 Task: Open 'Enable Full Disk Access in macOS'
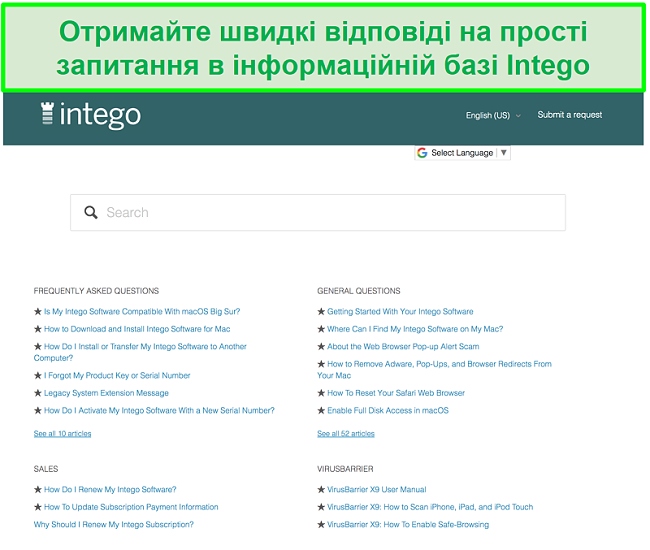tap(388, 410)
